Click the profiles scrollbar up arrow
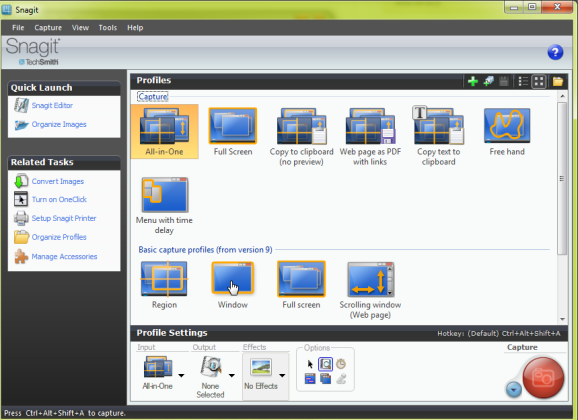 click(562, 96)
